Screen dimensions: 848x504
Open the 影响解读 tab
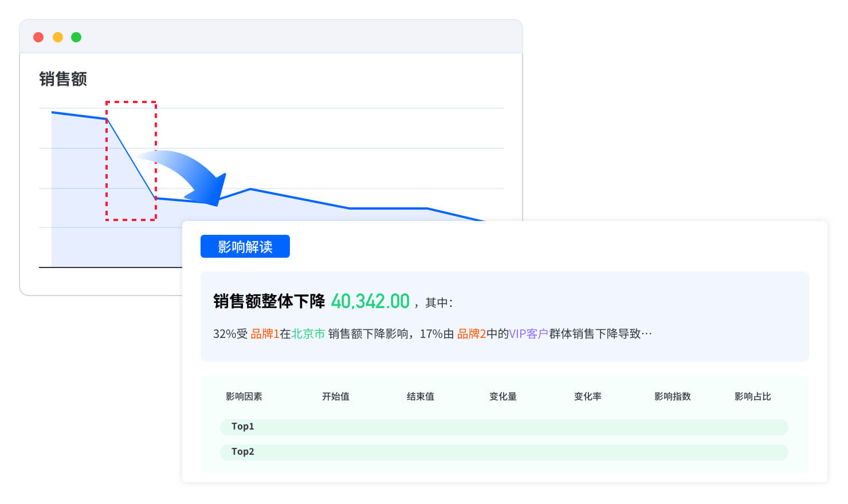pos(245,247)
